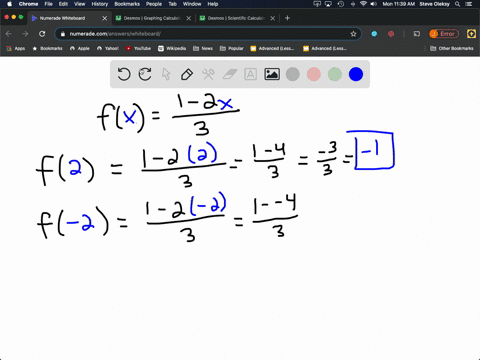The width and height of the screenshot is (480, 360).
Task: Open the Bookmarks star bookmark
Action: pos(47,48)
